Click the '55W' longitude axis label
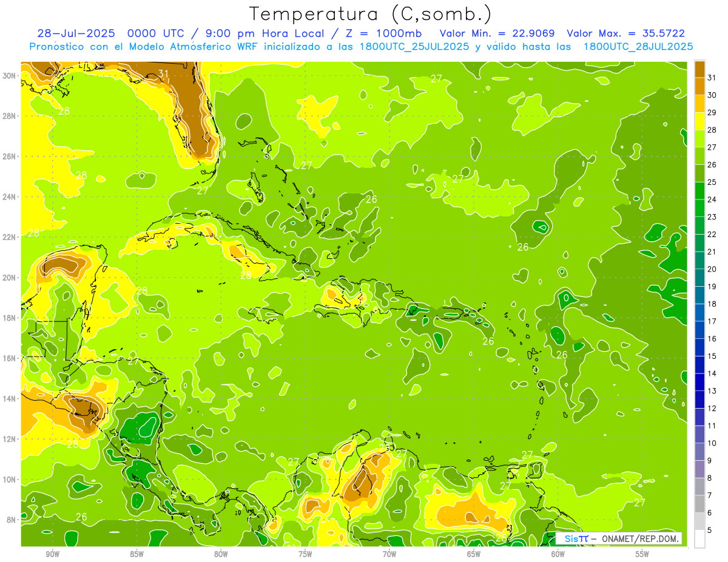Viewport: 728px width, 562px height. (x=642, y=554)
